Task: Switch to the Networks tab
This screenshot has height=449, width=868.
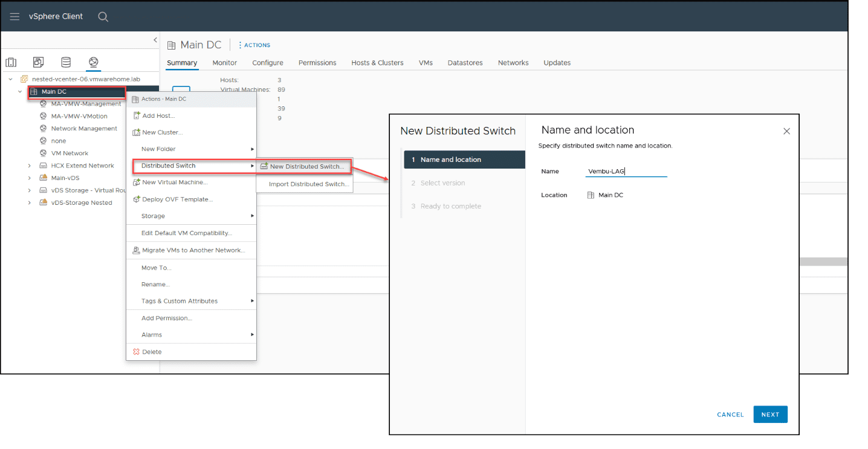Action: 513,63
